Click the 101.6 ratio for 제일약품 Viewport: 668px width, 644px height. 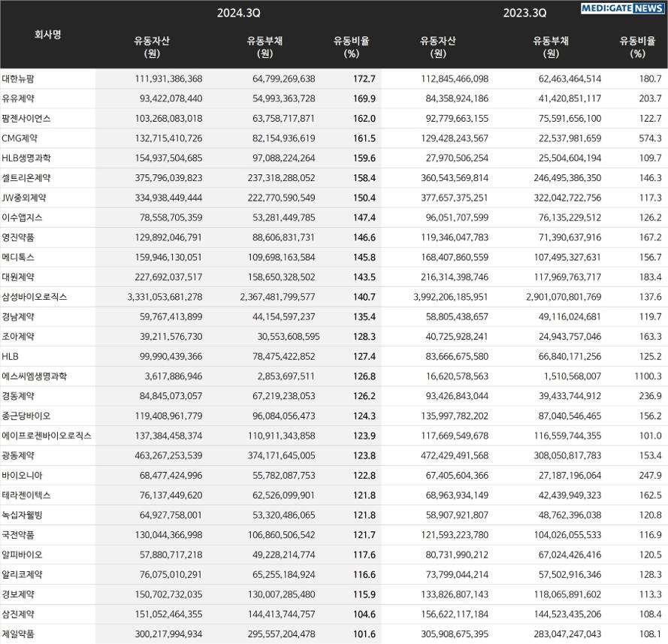click(364, 633)
